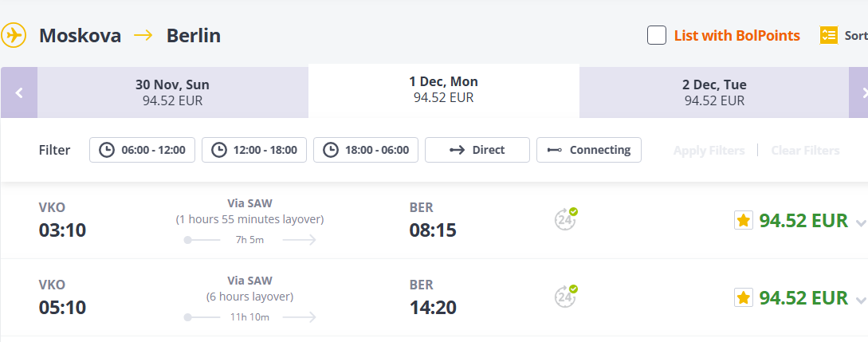Enable the List with BolPoints checkbox
This screenshot has height=342, width=868.
pos(657,36)
